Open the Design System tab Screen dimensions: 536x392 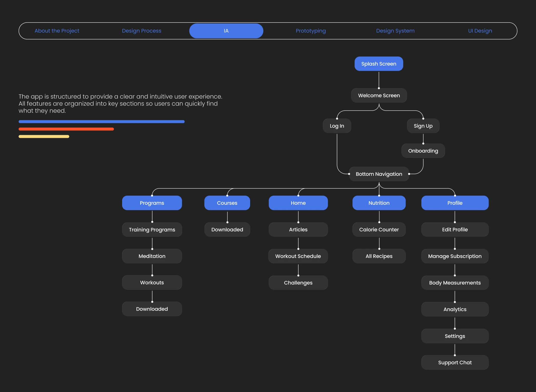click(395, 31)
